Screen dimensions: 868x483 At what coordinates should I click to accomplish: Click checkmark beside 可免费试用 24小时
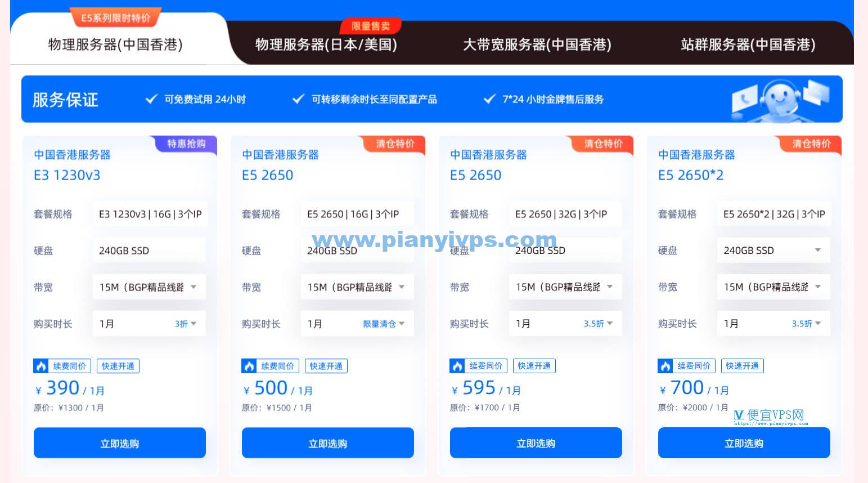(151, 100)
